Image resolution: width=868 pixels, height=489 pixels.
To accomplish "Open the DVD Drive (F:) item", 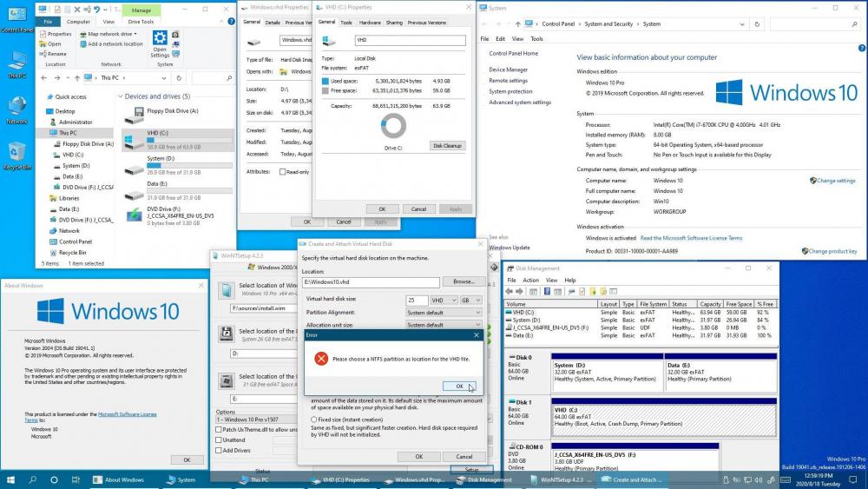I will 135,215.
